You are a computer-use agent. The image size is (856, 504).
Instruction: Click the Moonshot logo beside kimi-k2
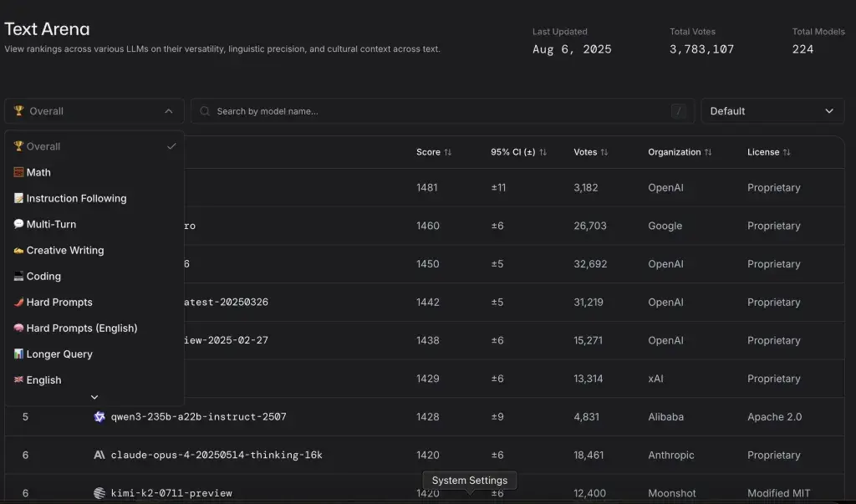click(x=99, y=493)
